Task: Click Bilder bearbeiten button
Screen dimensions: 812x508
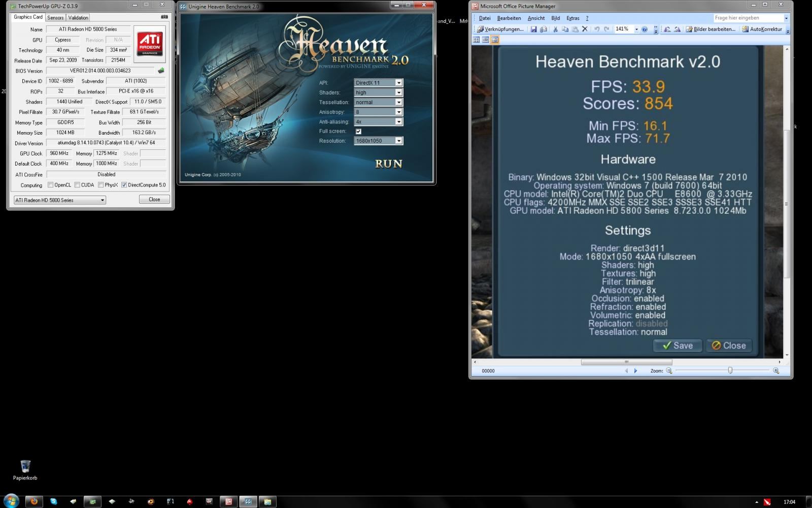Action: 710,29
